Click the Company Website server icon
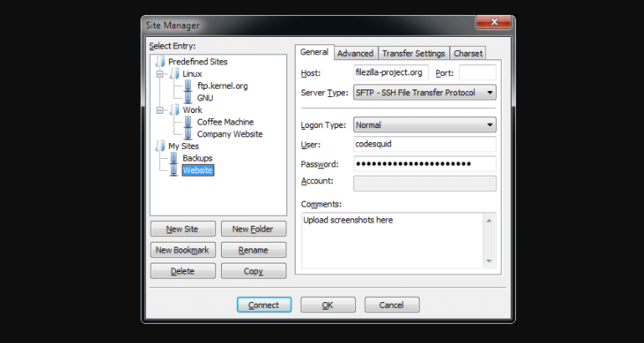Screen dimensions: 644x343 point(188,134)
